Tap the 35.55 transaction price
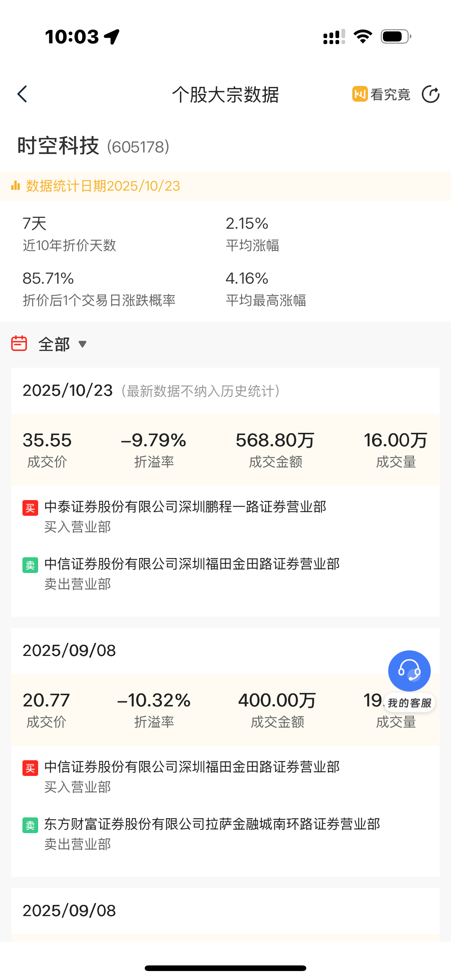Viewport: 451px width, 980px height. [47, 440]
